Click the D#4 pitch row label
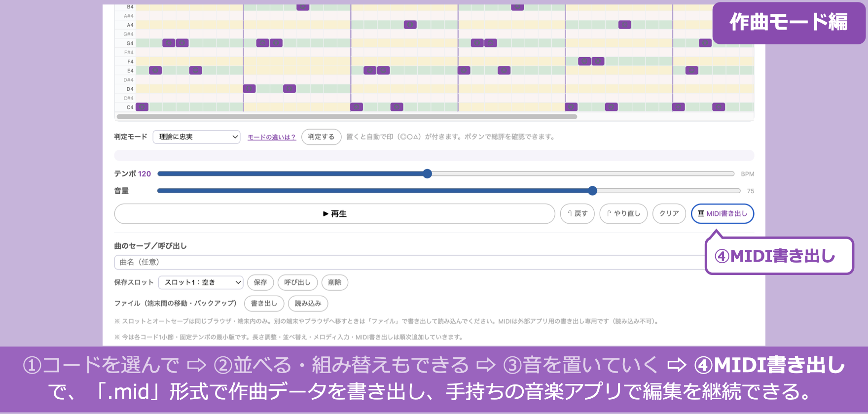868x414 pixels. [x=129, y=80]
